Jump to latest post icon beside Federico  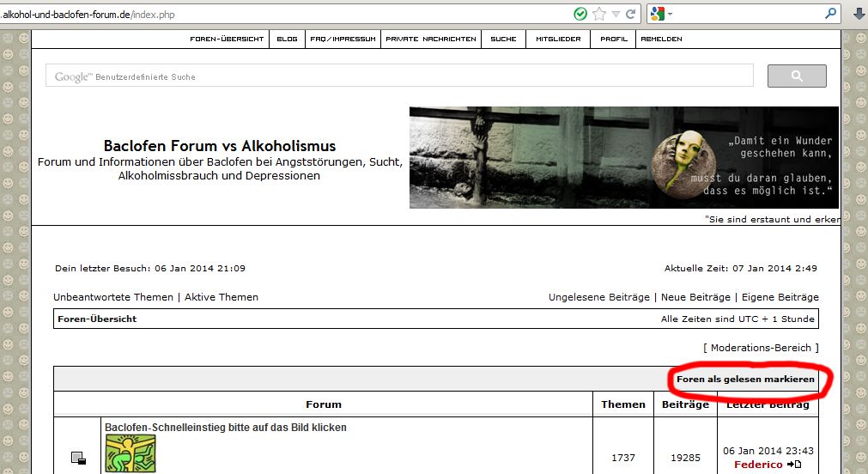click(794, 465)
